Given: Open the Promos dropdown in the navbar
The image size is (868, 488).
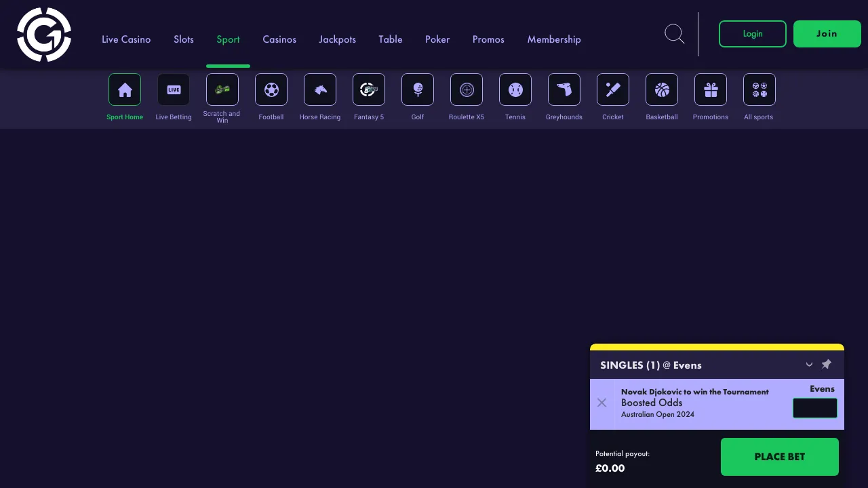Looking at the screenshot, I should [x=488, y=39].
